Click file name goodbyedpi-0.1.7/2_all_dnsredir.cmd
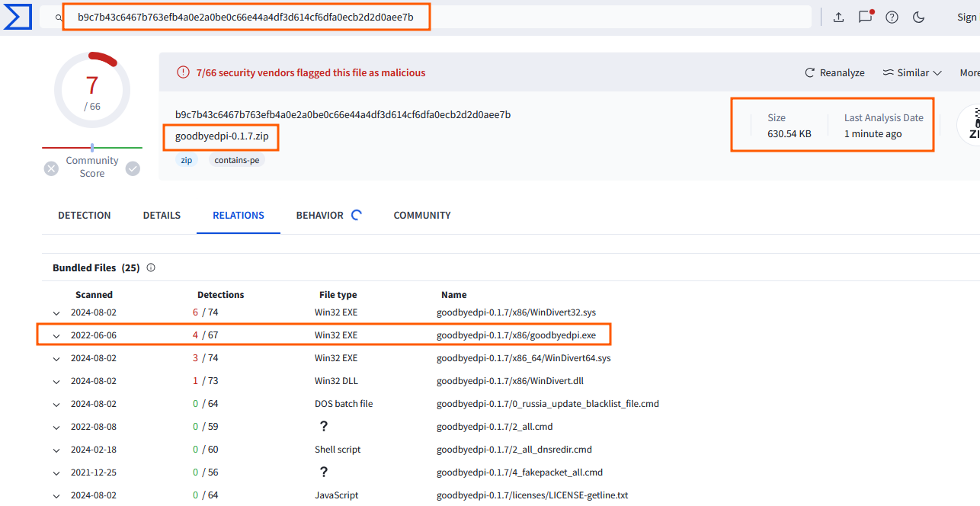 (514, 450)
